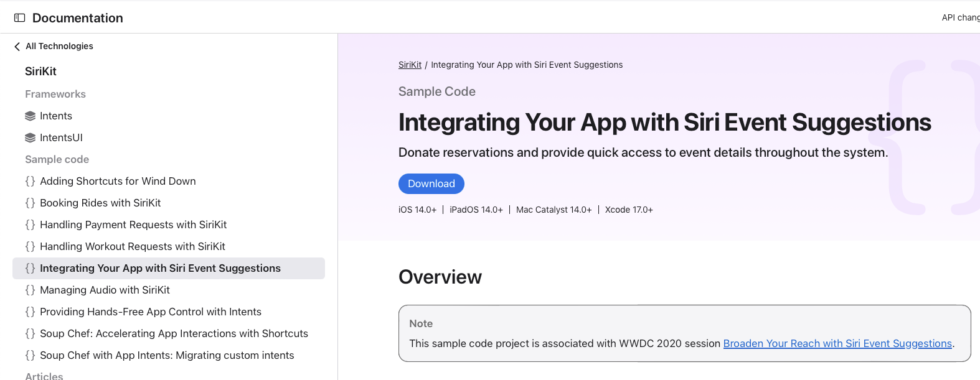Image resolution: width=980 pixels, height=380 pixels.
Task: Open Soup Chef with App Intents sample
Action: pyautogui.click(x=167, y=356)
